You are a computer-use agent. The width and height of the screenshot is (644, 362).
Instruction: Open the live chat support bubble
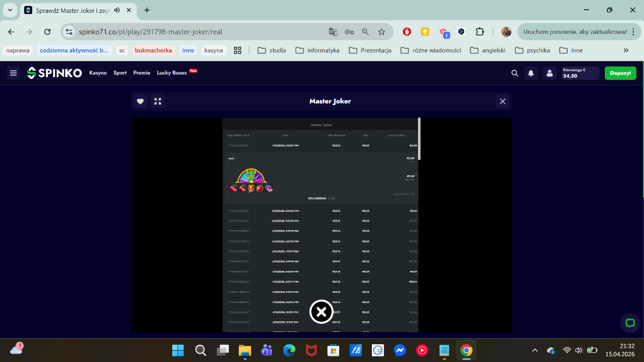630,323
